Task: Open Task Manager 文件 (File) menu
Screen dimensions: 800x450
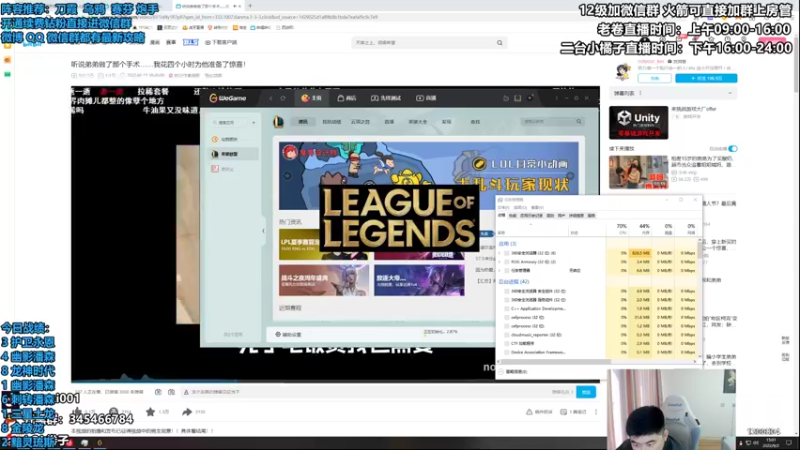Action: point(503,208)
